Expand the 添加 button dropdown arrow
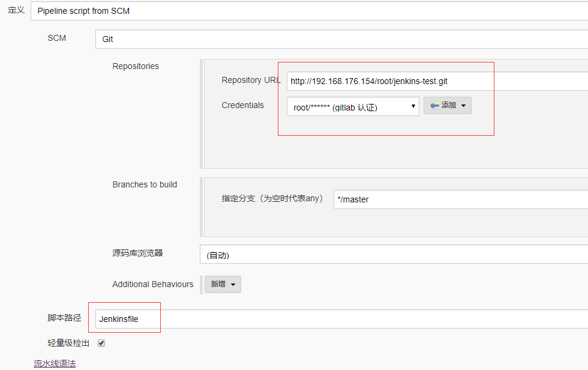 pos(463,106)
